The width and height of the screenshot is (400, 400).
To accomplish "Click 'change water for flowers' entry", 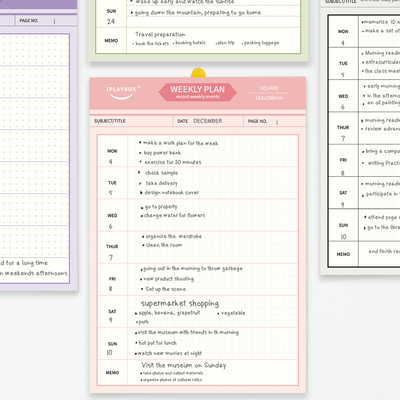I will point(175,215).
